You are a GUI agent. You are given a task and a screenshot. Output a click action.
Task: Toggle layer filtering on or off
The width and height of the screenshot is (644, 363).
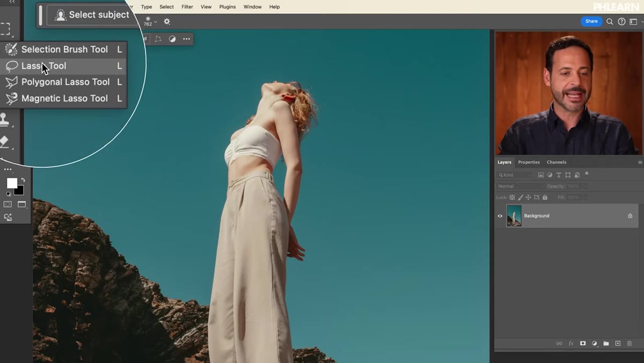587,173
